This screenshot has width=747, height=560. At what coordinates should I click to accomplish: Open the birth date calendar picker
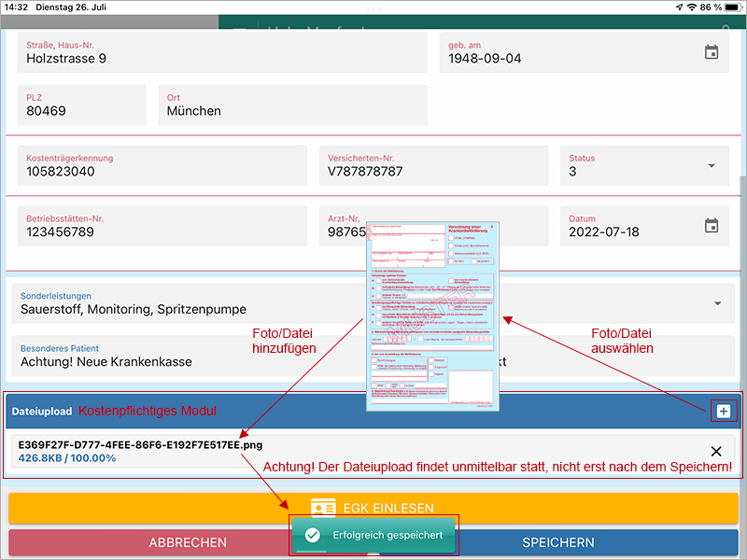pos(712,52)
